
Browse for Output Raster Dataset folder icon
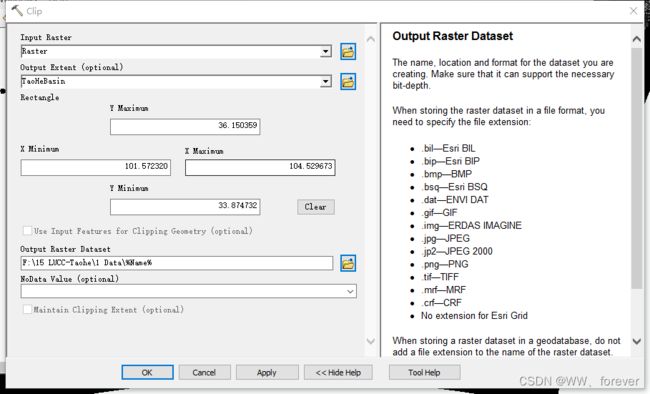pos(348,263)
